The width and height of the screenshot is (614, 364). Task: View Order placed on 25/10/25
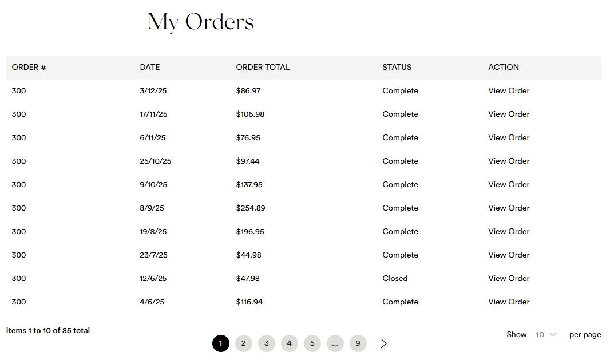click(x=509, y=161)
